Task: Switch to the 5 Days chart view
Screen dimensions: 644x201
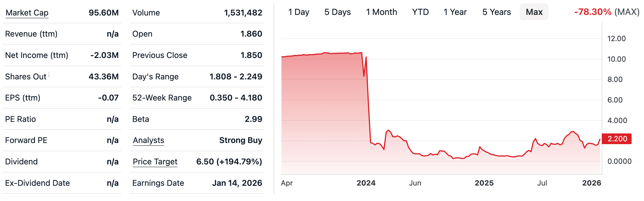Action: pyautogui.click(x=337, y=12)
